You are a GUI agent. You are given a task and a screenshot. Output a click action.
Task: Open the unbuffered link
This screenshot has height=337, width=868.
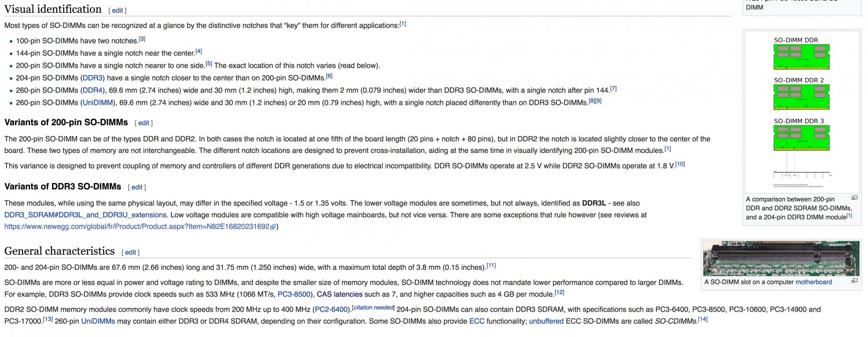545,321
